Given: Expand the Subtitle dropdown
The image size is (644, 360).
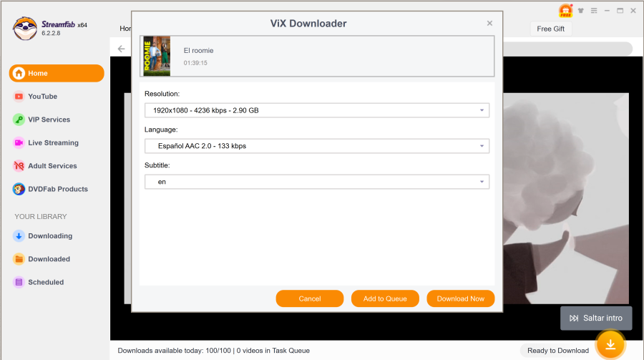Looking at the screenshot, I should pos(317,182).
